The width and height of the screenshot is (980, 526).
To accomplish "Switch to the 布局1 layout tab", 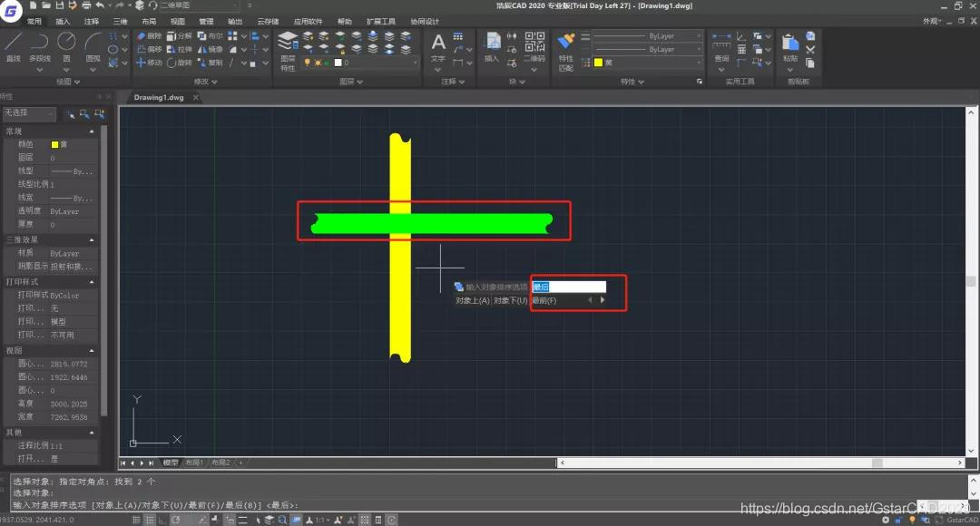I will click(194, 463).
